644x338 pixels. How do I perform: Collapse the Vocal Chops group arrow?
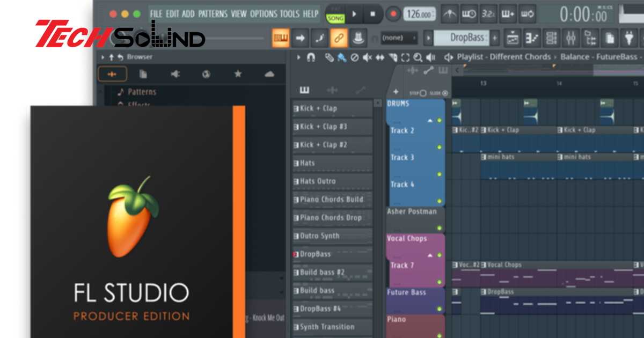tap(430, 255)
